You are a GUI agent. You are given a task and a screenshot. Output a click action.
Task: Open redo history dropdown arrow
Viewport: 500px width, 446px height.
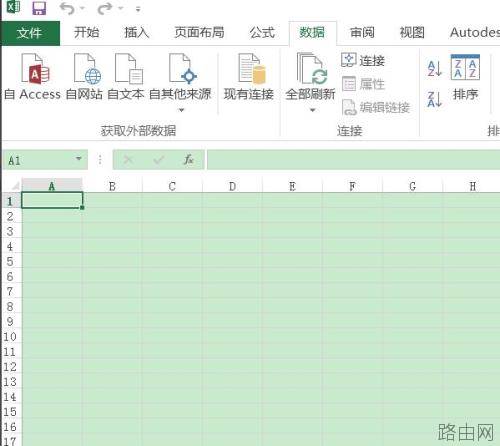tap(121, 9)
